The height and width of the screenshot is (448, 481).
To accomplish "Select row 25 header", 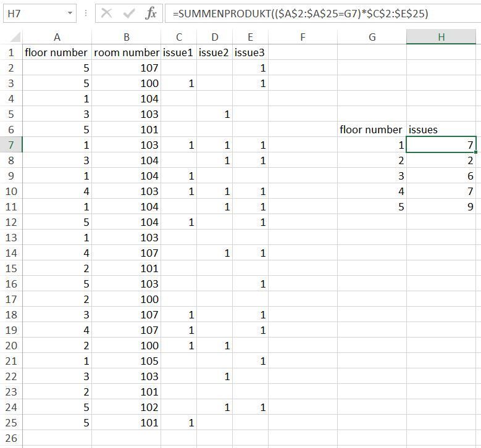I will tap(11, 423).
